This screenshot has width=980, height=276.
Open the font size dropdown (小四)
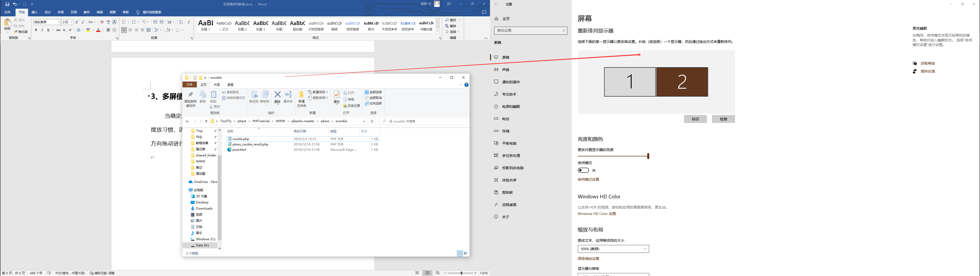click(x=71, y=22)
